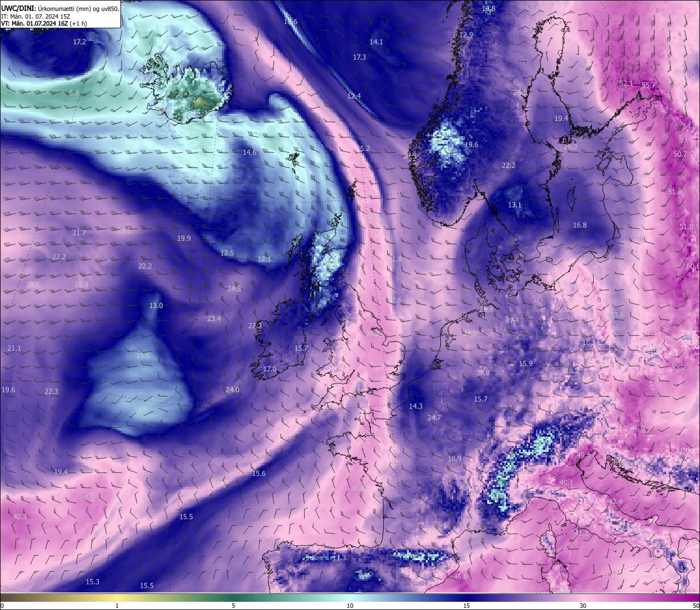Click the map value "24.7"

(x=434, y=418)
